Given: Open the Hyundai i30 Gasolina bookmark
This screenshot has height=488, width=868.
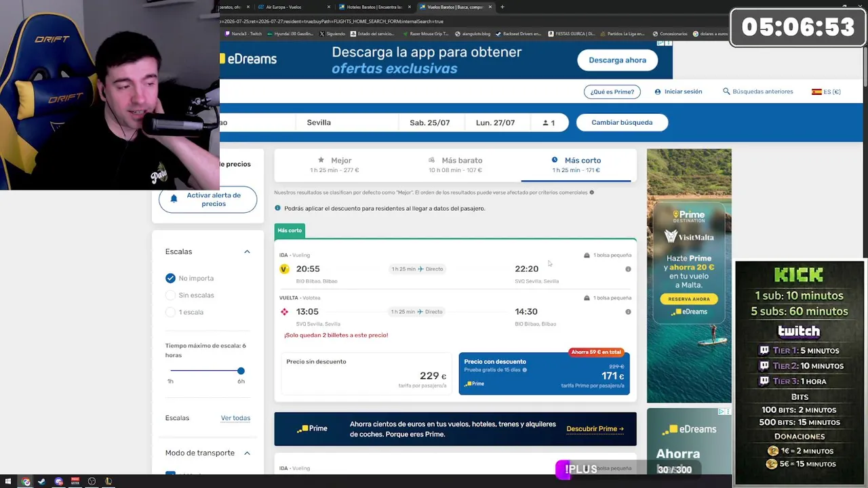Looking at the screenshot, I should pyautogui.click(x=291, y=34).
